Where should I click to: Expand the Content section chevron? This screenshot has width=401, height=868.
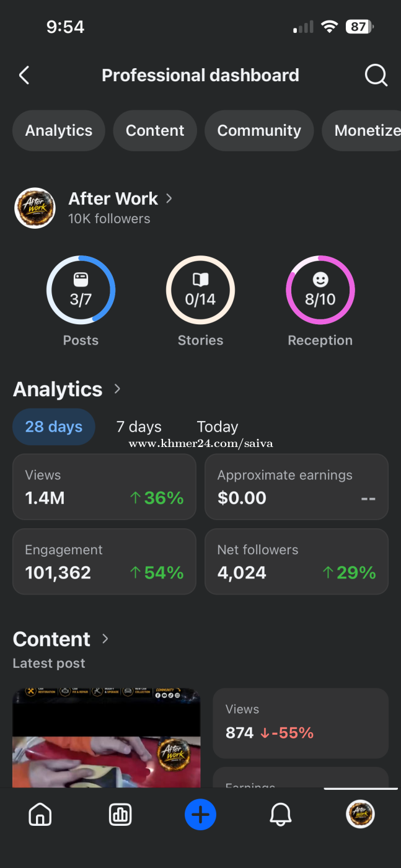105,639
